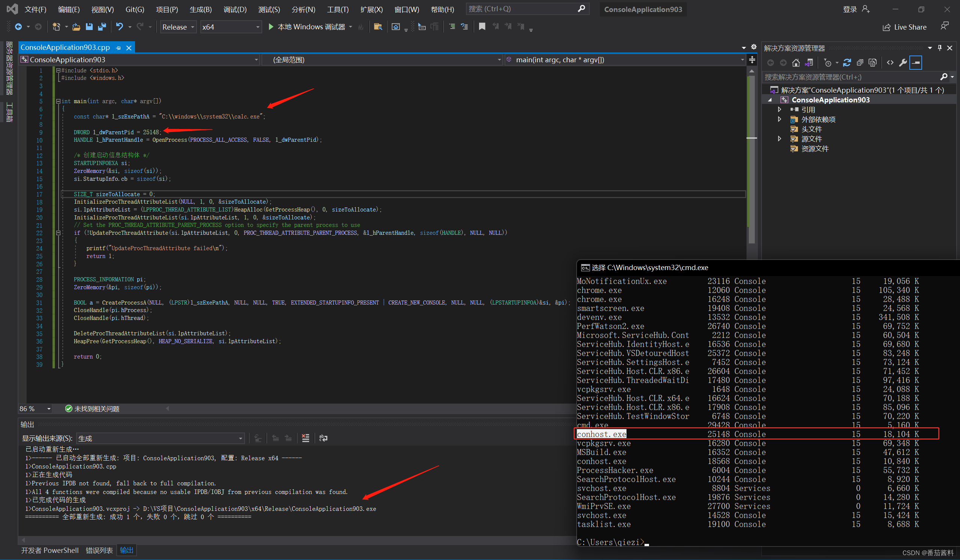The width and height of the screenshot is (960, 560).
Task: Open properties wrench icon in Solution Explorer
Action: (903, 63)
